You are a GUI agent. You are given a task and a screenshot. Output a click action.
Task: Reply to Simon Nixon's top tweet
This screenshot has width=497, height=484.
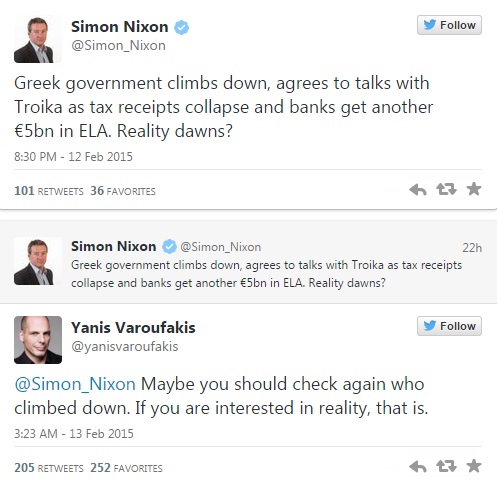[x=418, y=190]
